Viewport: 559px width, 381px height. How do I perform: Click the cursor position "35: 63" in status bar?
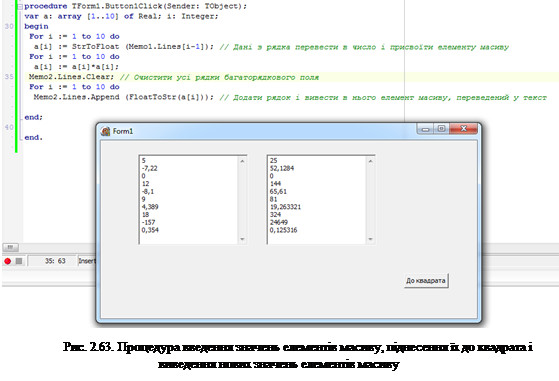click(x=55, y=261)
